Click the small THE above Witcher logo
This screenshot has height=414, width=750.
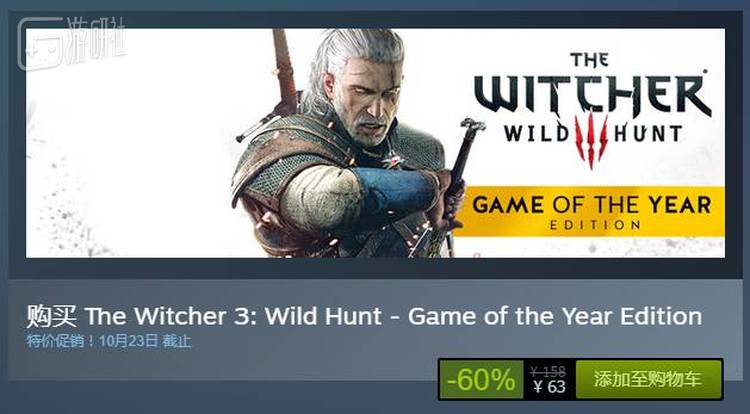pos(589,60)
